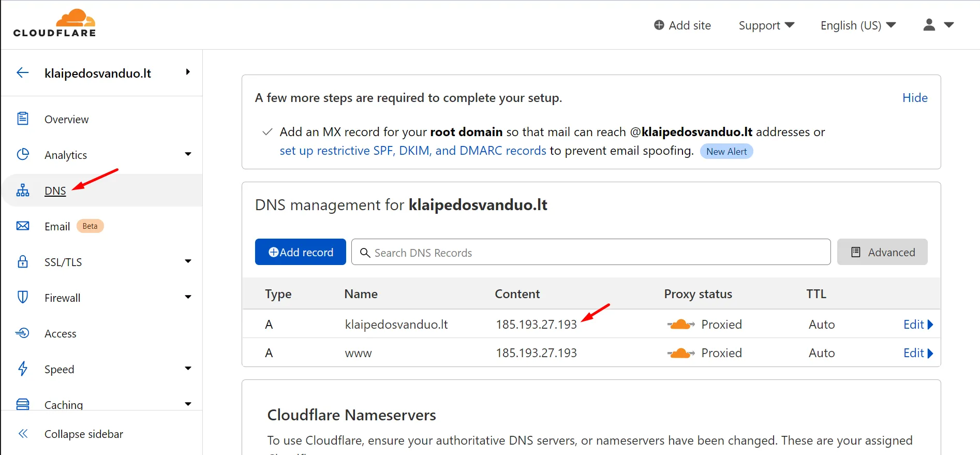Hide the setup steps notice
The height and width of the screenshot is (455, 980).
pyautogui.click(x=915, y=98)
